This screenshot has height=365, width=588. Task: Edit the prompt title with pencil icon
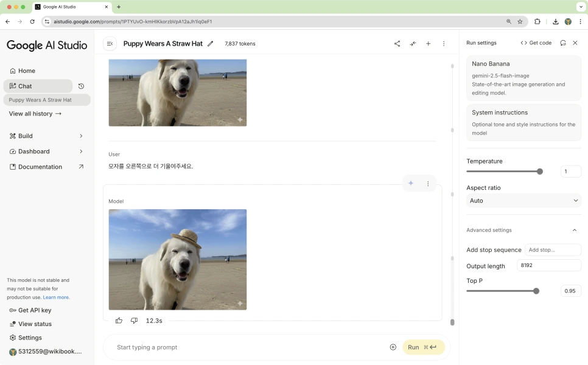click(x=211, y=43)
